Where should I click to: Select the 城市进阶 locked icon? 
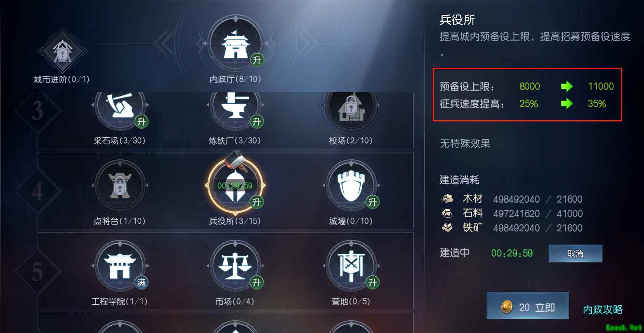(62, 51)
